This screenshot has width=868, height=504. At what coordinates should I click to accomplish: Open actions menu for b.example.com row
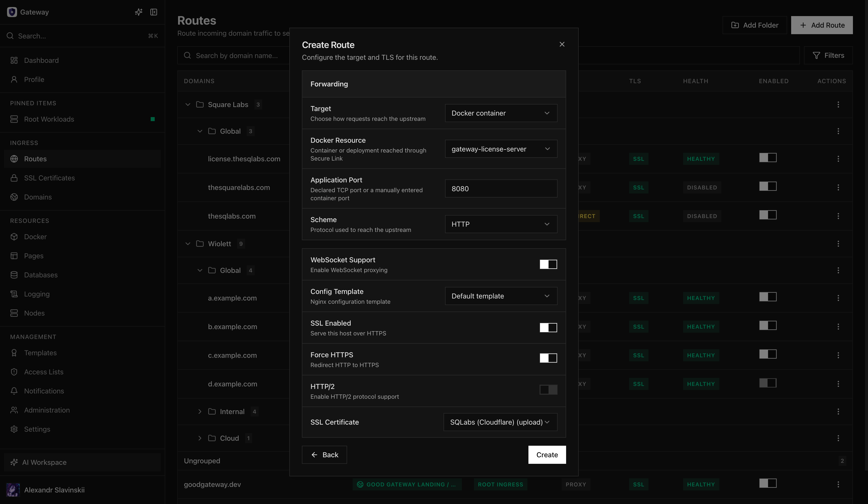pos(838,327)
